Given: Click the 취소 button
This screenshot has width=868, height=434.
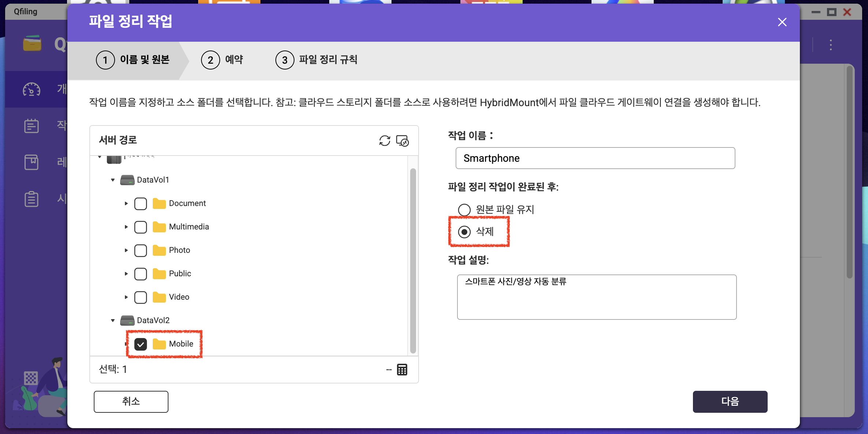Looking at the screenshot, I should pos(131,402).
